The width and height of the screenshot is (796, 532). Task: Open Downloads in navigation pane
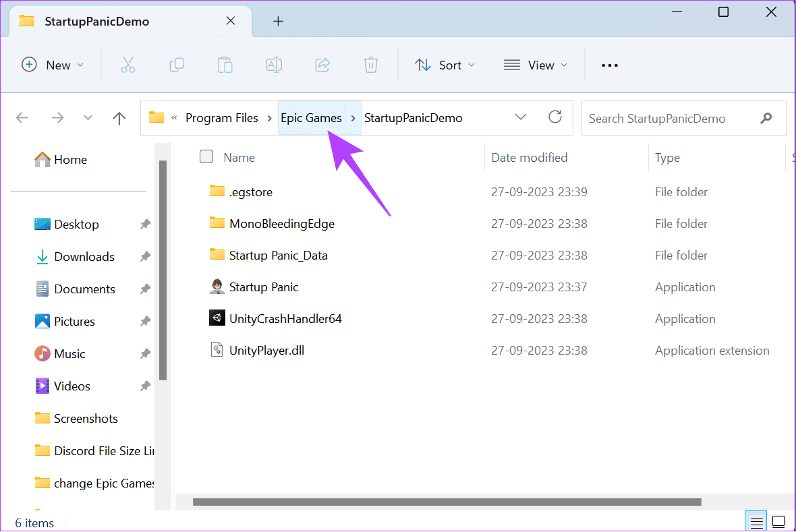(75, 256)
